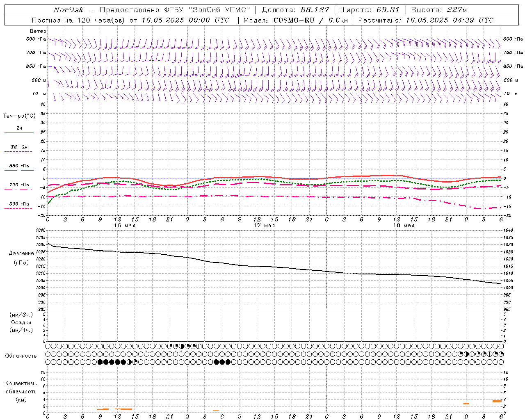
Task: Click the "Предоставлено ФГБУ ЗапСиб УГМС" text
Action: point(175,10)
